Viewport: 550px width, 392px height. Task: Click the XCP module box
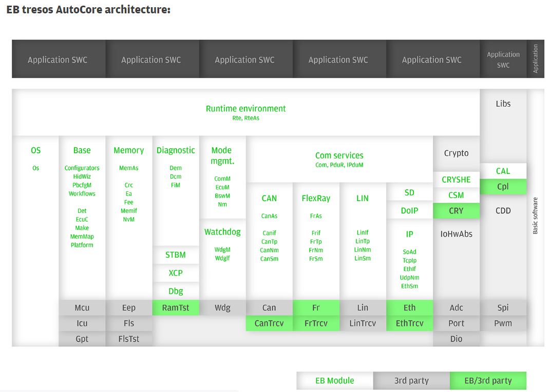pos(176,273)
